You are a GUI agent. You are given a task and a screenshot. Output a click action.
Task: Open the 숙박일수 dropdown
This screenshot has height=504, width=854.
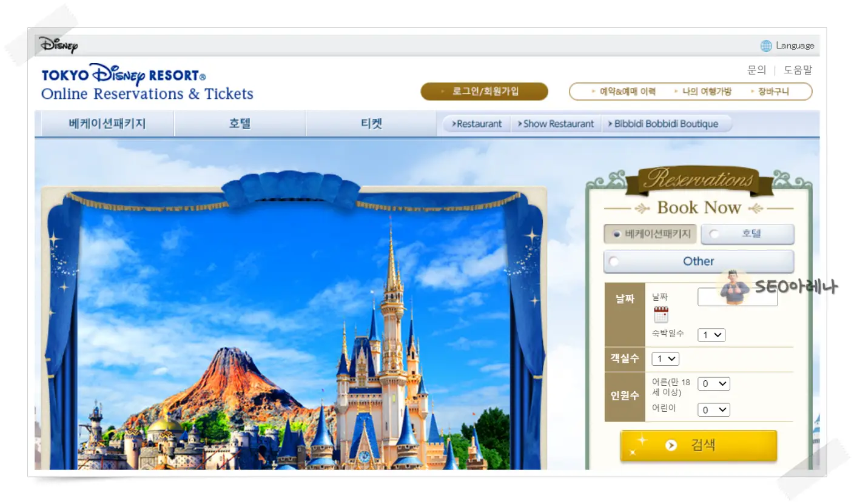pyautogui.click(x=711, y=335)
